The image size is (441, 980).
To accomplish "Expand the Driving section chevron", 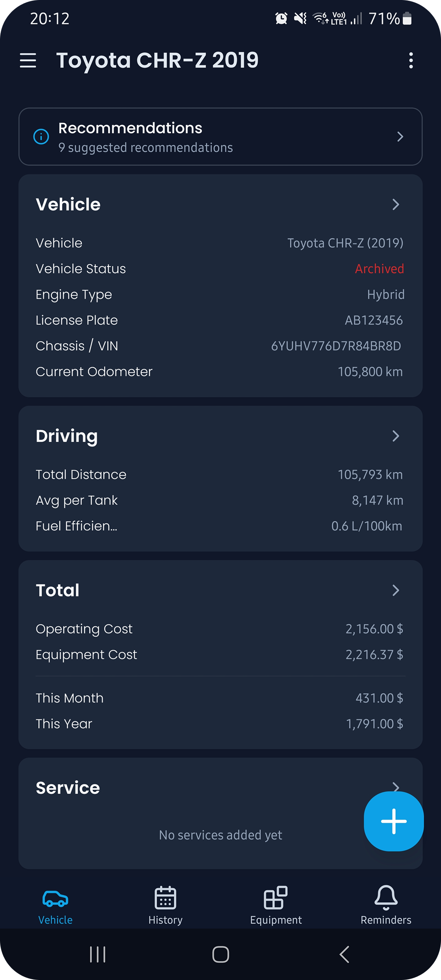I will pos(396,436).
